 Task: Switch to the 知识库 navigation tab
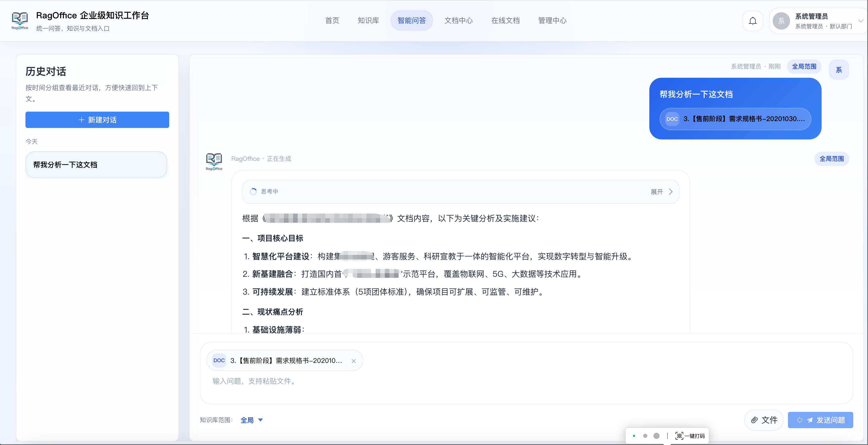tap(368, 21)
